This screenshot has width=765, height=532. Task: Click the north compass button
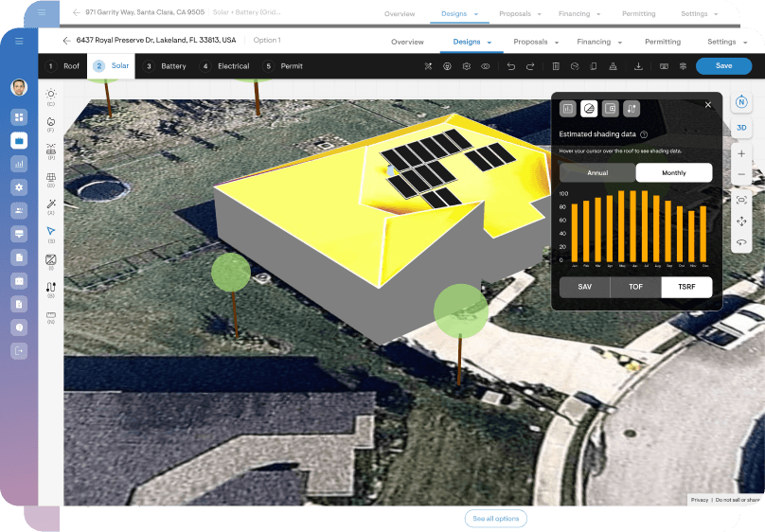pos(741,102)
